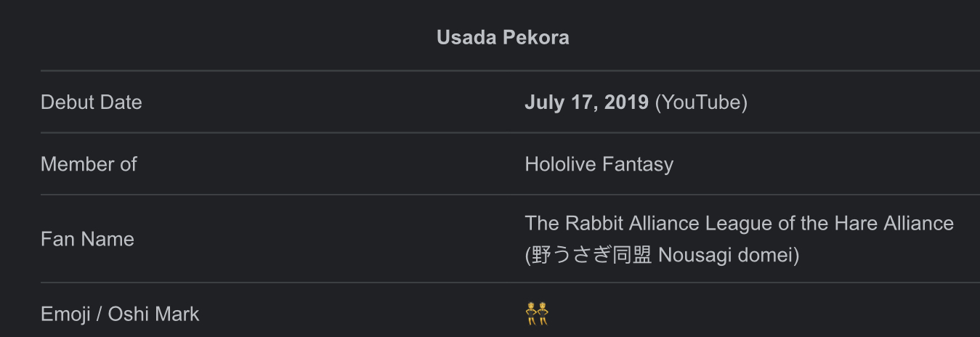Click the year 2019 in debut date
Screen dimensions: 980x337
pyautogui.click(x=625, y=102)
